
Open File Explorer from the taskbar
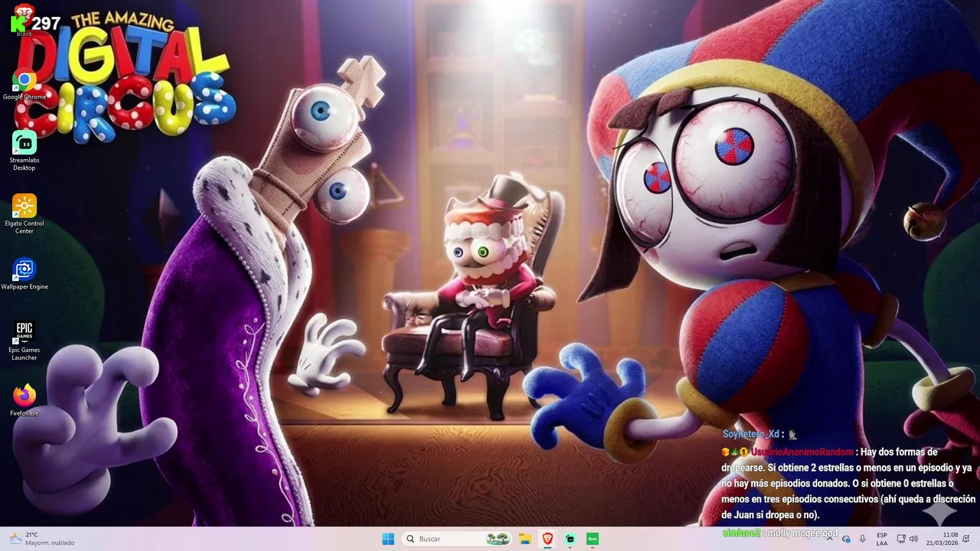pos(525,539)
